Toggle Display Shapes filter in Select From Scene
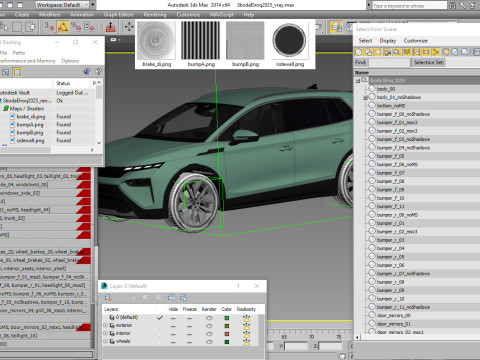Image resolution: width=480 pixels, height=360 pixels. [x=368, y=52]
